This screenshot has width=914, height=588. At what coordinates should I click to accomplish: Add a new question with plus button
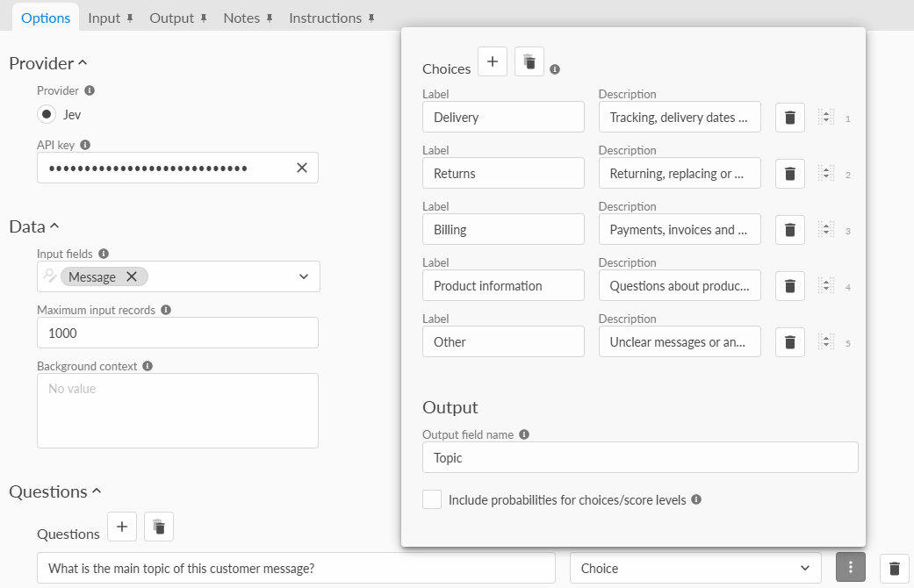point(122,527)
